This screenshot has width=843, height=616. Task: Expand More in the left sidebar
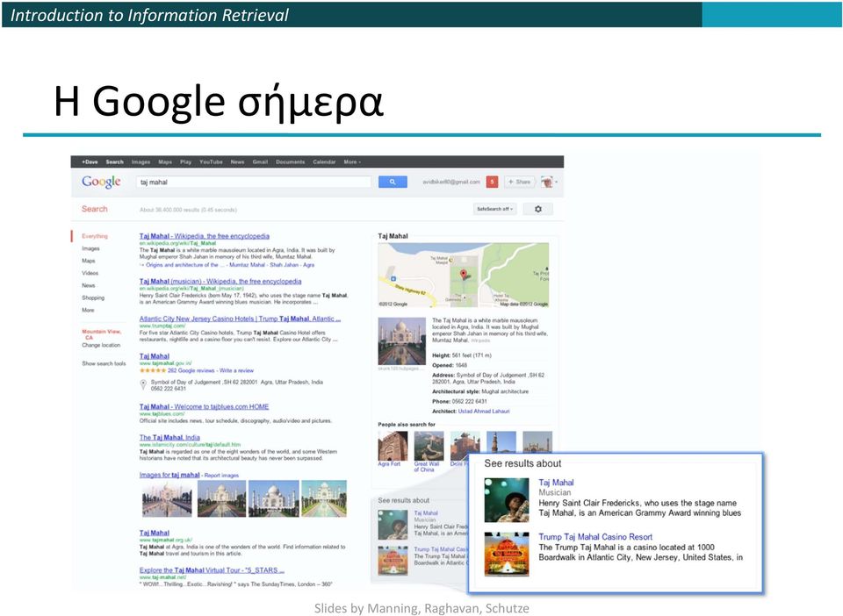pos(88,310)
